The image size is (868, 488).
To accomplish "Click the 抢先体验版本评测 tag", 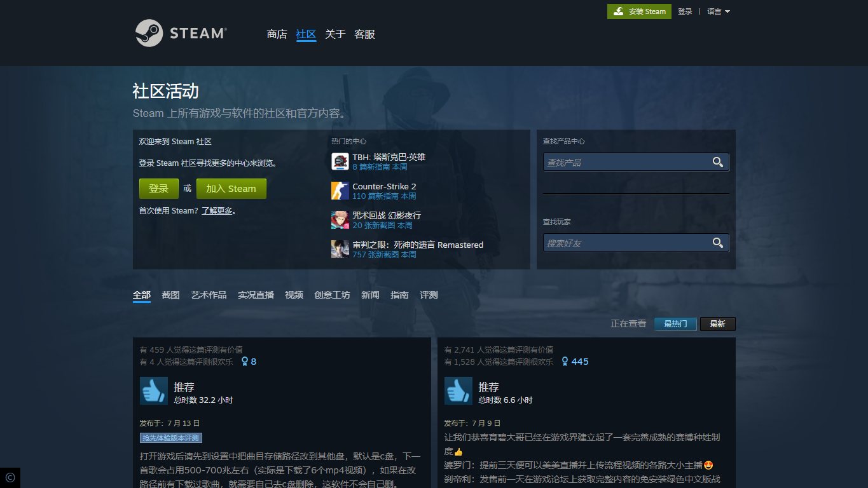I will [x=171, y=438].
